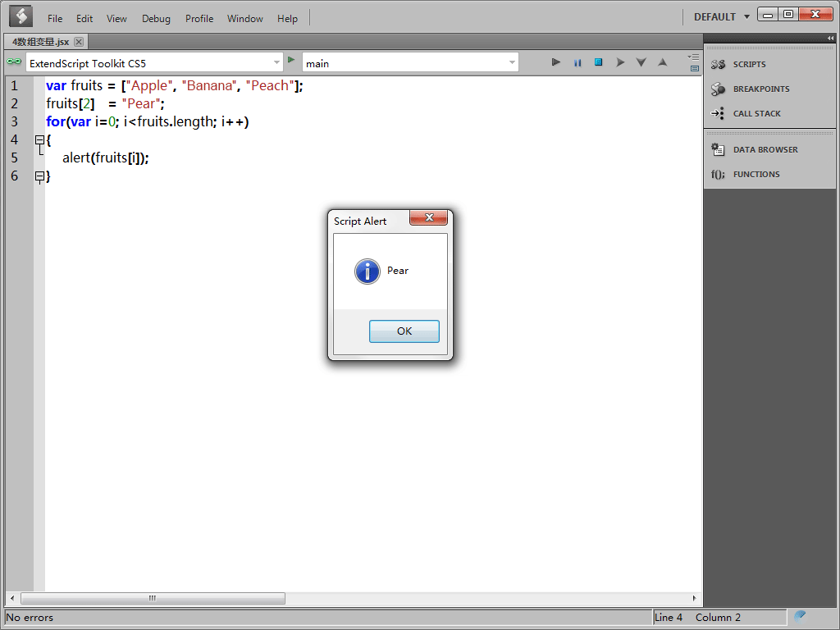Click the "Banana" string in code

pyautogui.click(x=209, y=85)
